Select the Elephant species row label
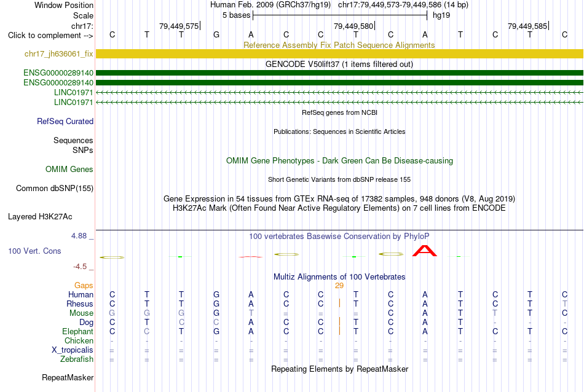This screenshot has width=584, height=392. click(78, 331)
